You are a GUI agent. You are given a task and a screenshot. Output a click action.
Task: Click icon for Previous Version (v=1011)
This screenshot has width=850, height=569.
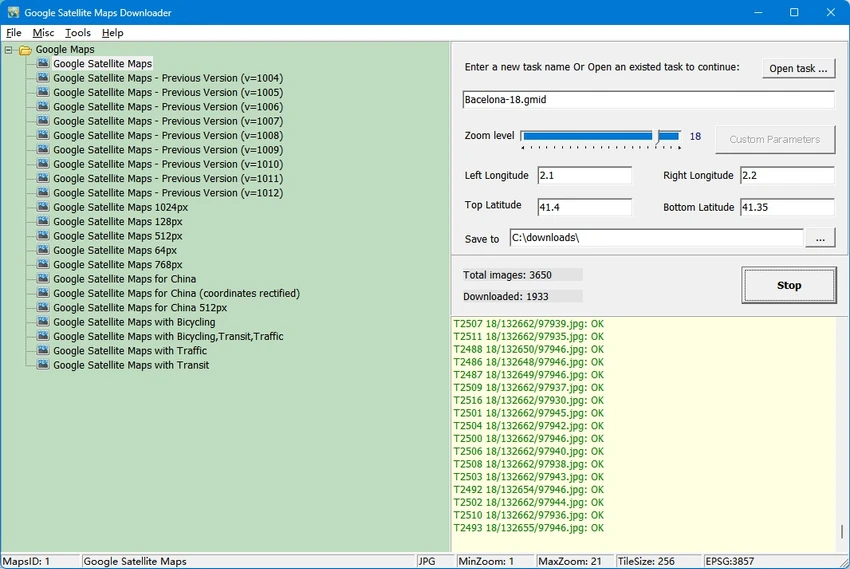(43, 178)
